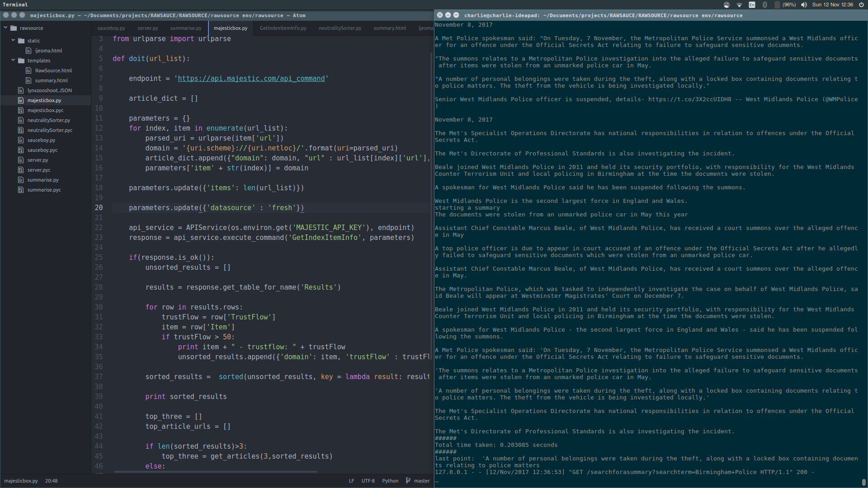Click the git branch icon for master
The image size is (868, 488).
coord(408,481)
